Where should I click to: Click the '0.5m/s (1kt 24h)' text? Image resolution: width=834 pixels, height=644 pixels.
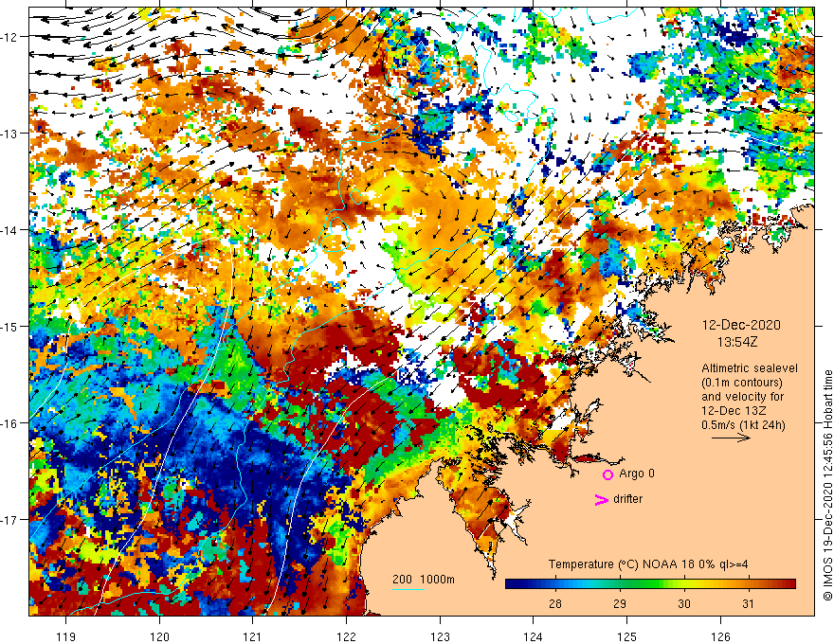743,424
